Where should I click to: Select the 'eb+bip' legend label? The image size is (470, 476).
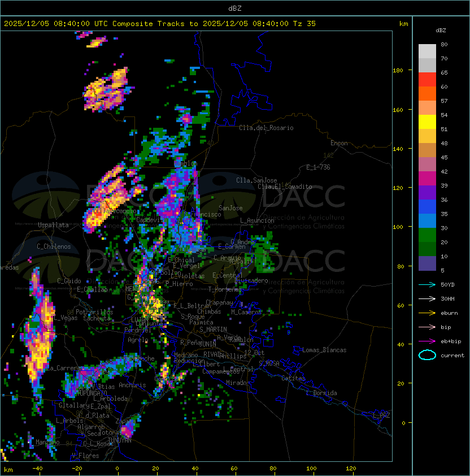point(451,341)
